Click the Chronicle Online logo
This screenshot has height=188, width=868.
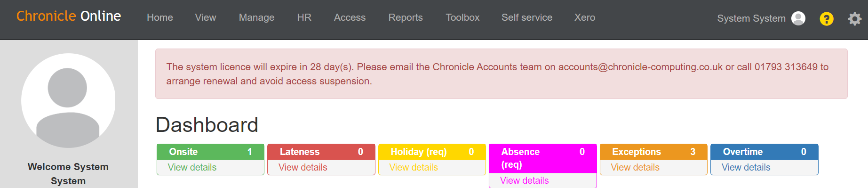tap(69, 16)
